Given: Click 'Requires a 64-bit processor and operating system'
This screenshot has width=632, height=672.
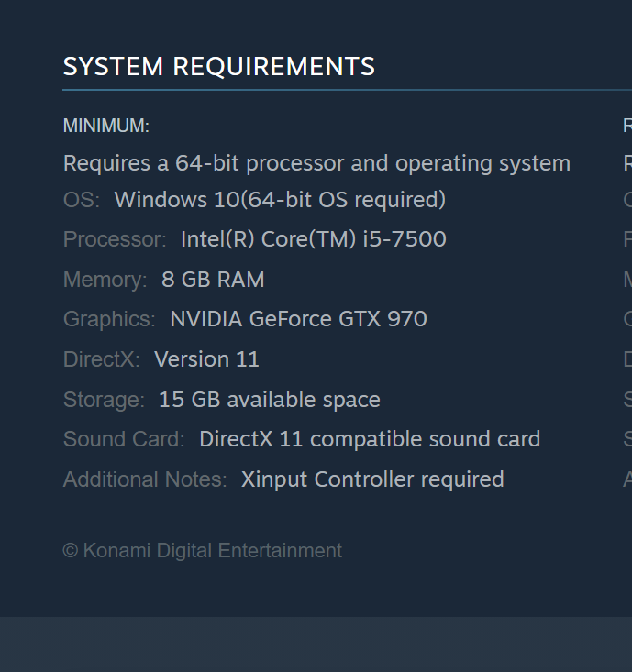Looking at the screenshot, I should (x=316, y=164).
